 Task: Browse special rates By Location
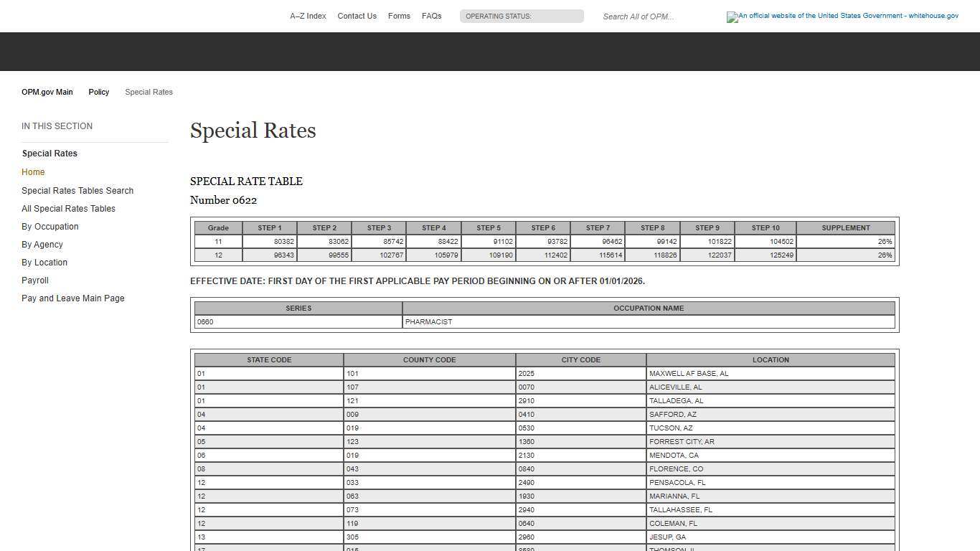[x=44, y=262]
